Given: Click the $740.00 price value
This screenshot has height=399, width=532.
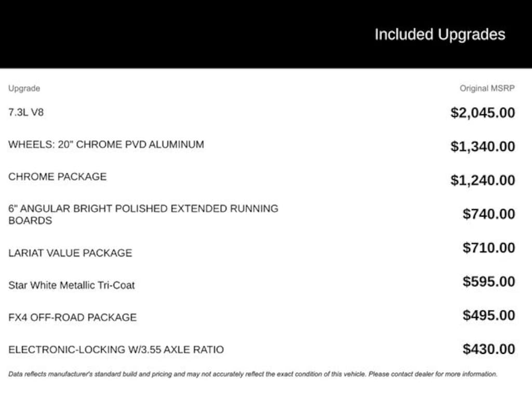Looking at the screenshot, I should point(489,214).
